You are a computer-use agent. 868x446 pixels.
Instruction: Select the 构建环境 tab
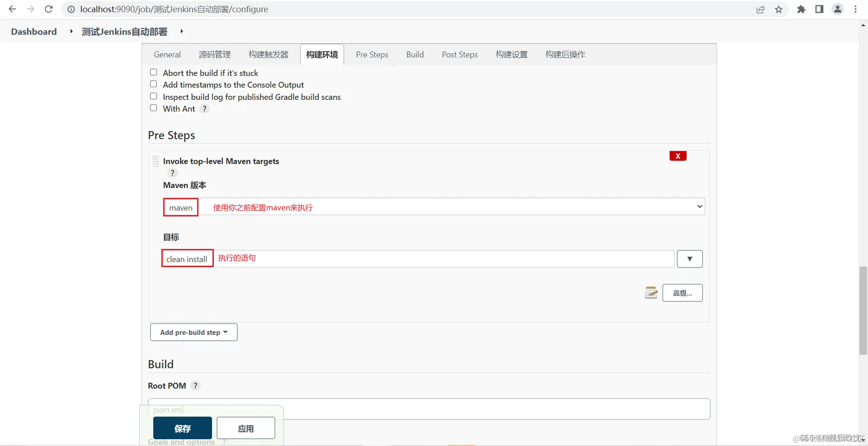(x=322, y=55)
